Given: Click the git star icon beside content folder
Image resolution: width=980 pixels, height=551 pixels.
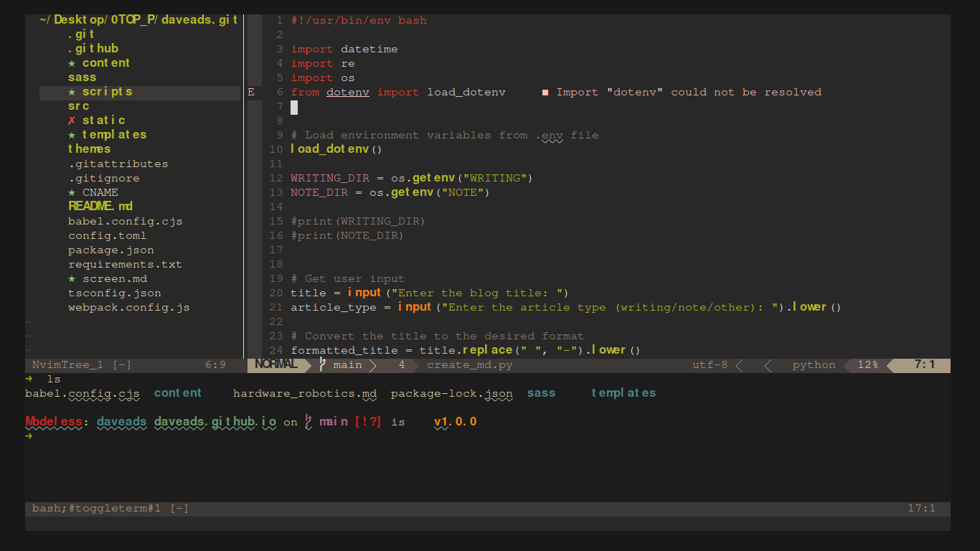Looking at the screenshot, I should pos(72,63).
